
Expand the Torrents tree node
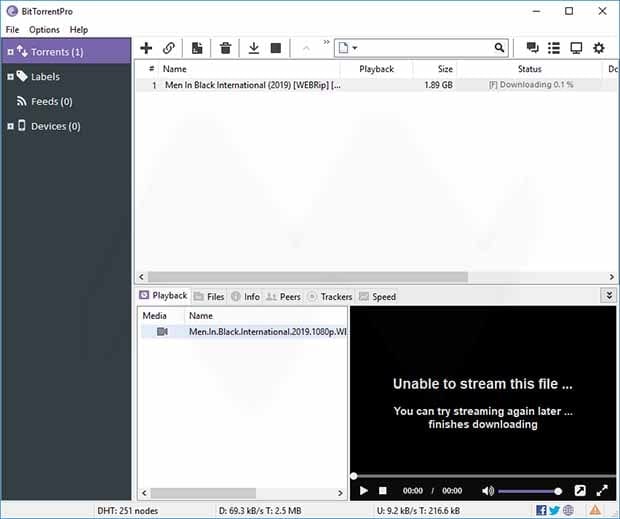pyautogui.click(x=11, y=52)
